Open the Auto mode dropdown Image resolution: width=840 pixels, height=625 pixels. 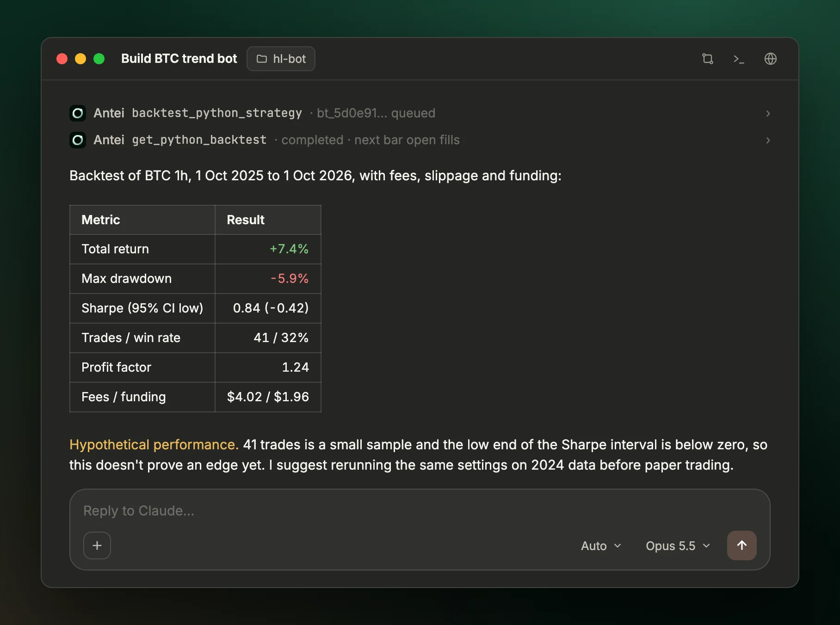coord(601,546)
